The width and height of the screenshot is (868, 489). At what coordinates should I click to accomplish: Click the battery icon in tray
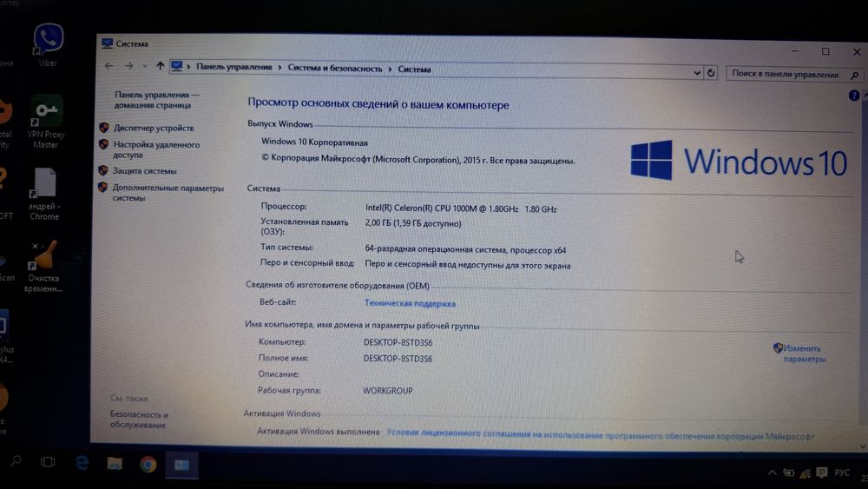(789, 472)
